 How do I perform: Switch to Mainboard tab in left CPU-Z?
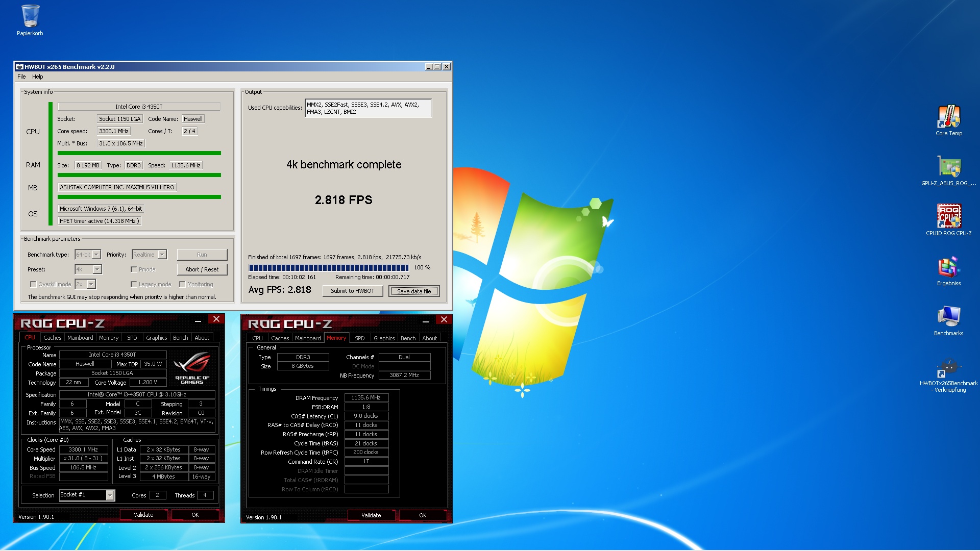click(x=80, y=338)
